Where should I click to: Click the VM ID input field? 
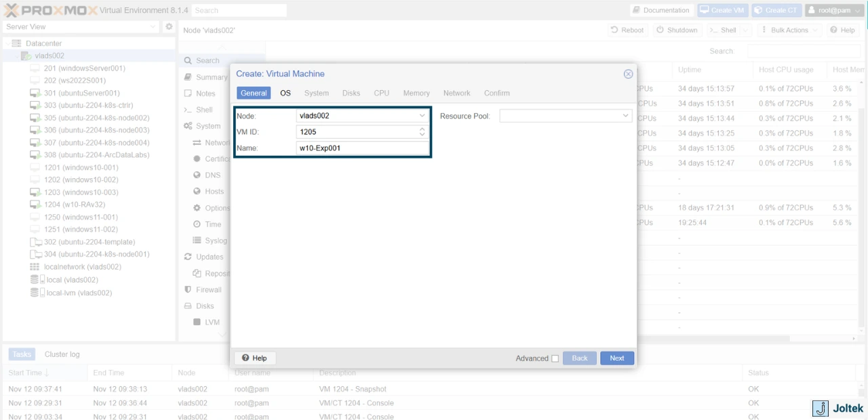pos(356,132)
